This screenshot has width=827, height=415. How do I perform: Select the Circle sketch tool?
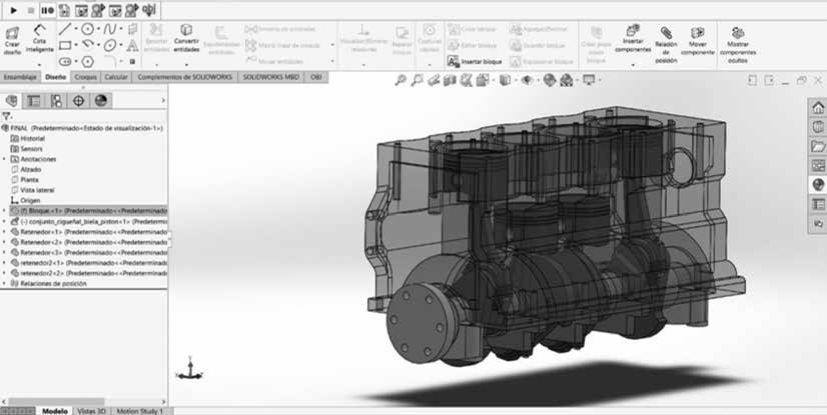[88, 29]
